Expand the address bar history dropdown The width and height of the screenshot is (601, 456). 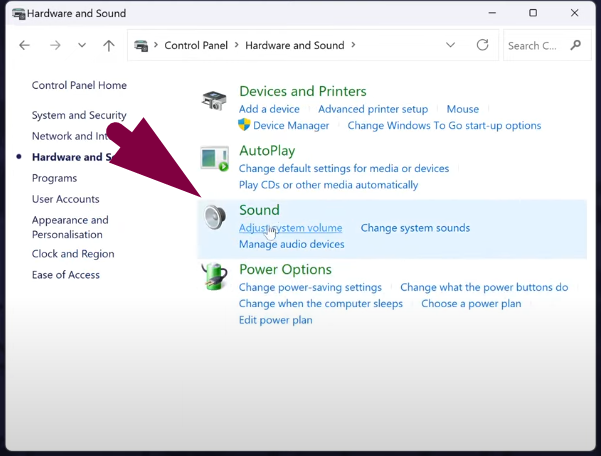coord(450,45)
